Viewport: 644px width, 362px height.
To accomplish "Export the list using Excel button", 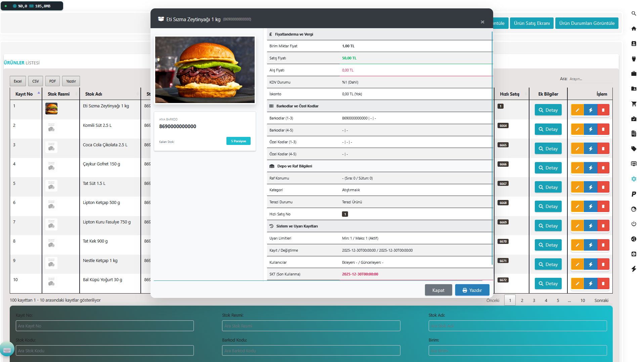I will click(x=17, y=81).
